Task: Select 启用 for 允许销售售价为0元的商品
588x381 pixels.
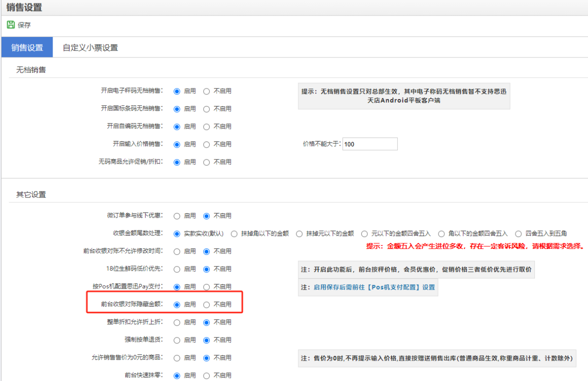Action: pyautogui.click(x=177, y=358)
